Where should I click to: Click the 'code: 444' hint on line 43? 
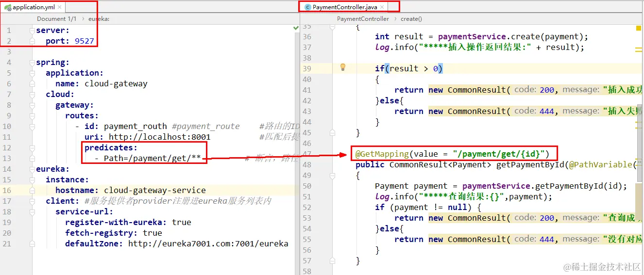pos(534,111)
